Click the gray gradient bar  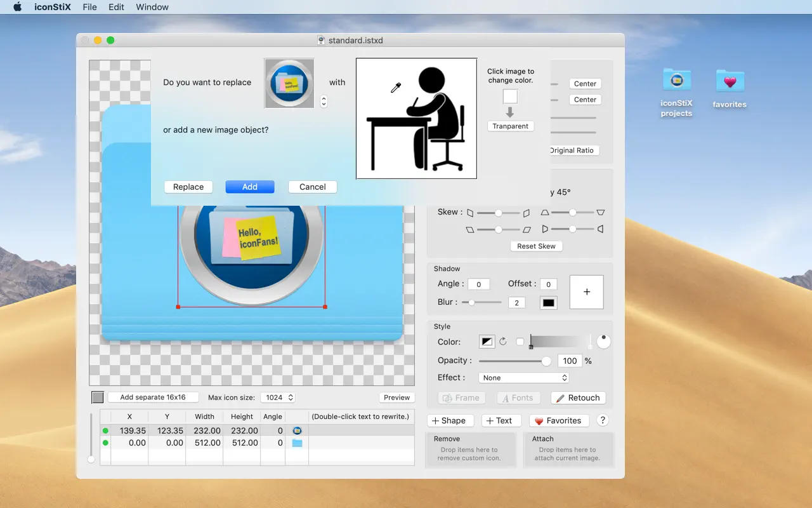pyautogui.click(x=561, y=342)
